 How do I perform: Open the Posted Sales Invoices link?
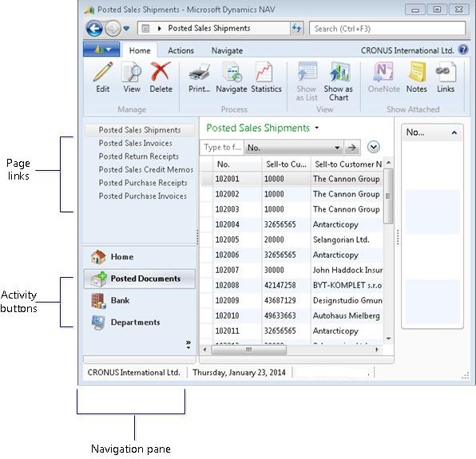(136, 143)
